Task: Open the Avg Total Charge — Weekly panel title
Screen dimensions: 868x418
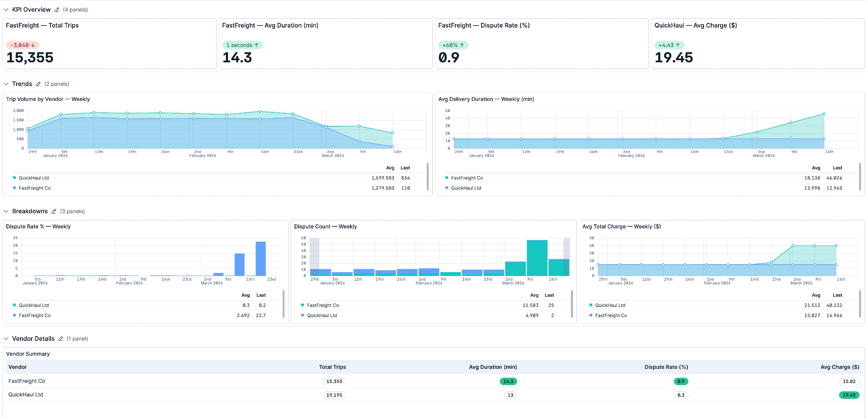Action: tap(622, 227)
